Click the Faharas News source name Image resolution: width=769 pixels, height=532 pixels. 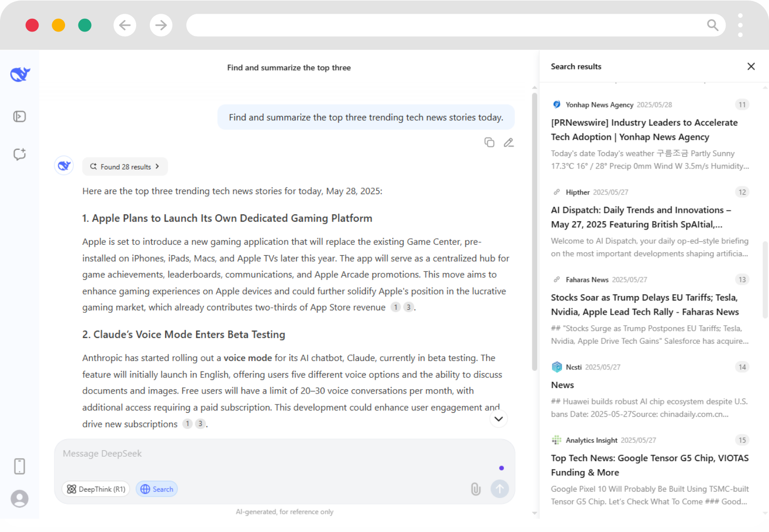coord(587,279)
